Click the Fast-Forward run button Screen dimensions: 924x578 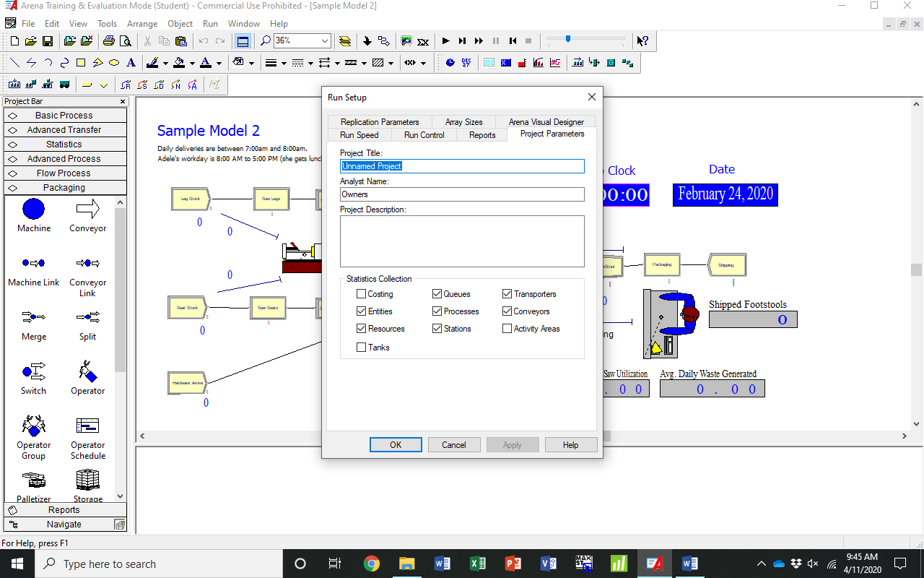(479, 41)
